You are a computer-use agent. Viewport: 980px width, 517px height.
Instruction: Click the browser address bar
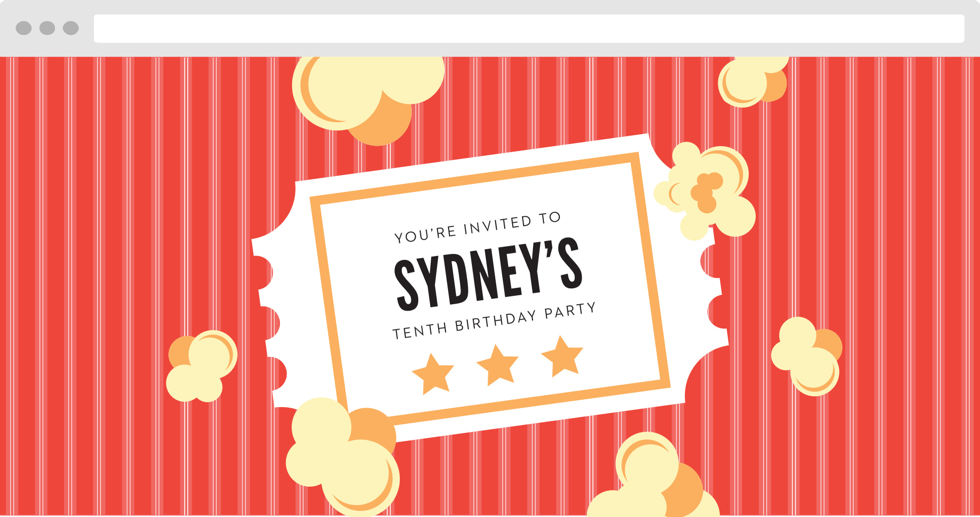click(x=529, y=28)
